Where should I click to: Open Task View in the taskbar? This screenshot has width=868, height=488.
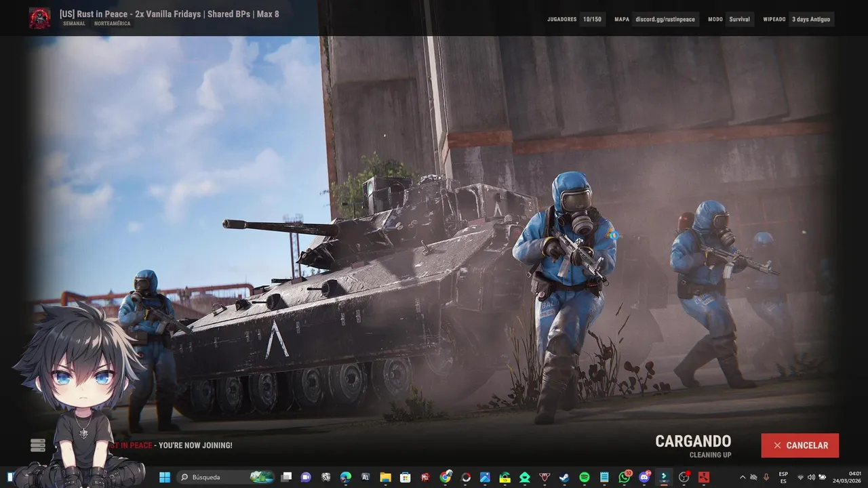[286, 477]
